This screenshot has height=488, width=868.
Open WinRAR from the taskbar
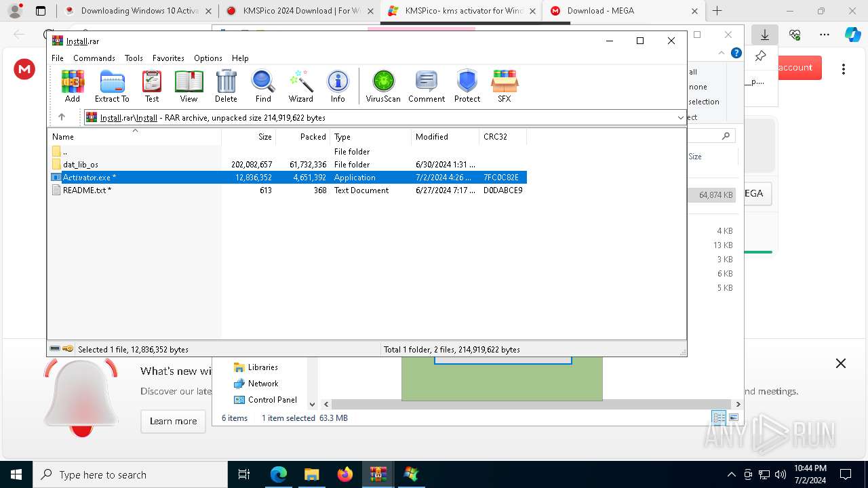[x=378, y=474]
